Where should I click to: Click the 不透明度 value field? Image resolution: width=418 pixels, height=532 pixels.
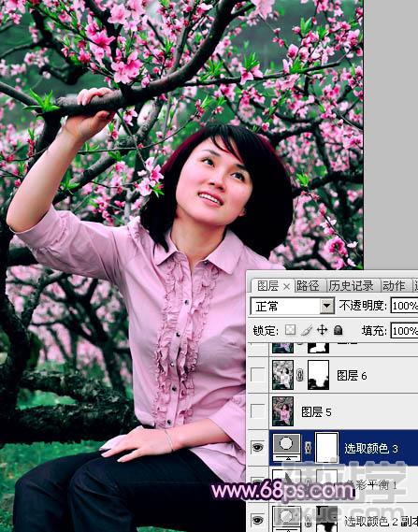tap(404, 306)
